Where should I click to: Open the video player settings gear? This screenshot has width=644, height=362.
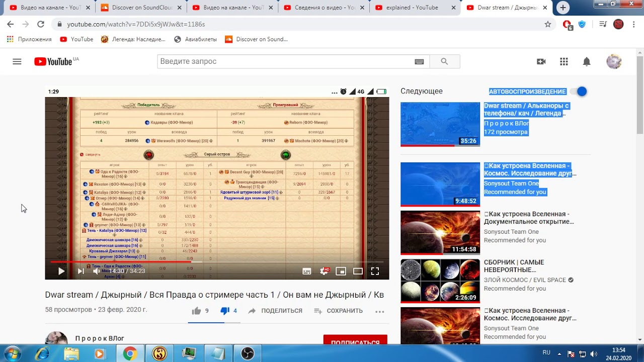(325, 271)
